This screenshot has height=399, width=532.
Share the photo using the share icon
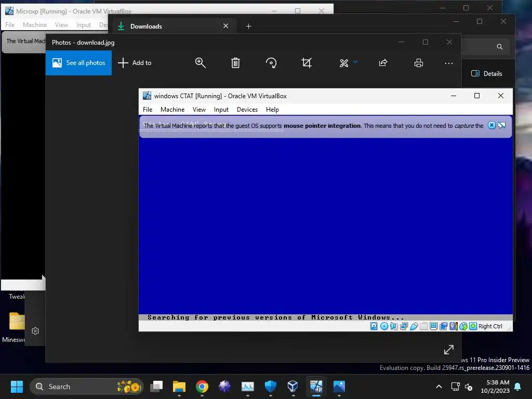pyautogui.click(x=383, y=63)
